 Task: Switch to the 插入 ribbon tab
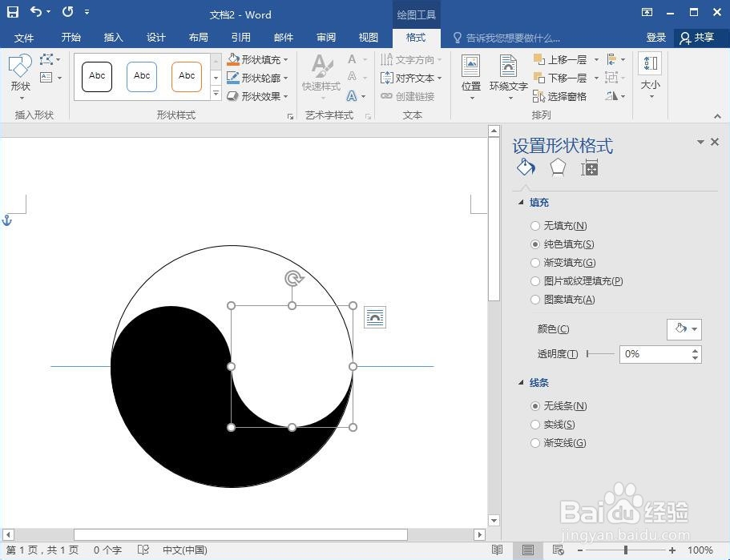click(x=113, y=37)
